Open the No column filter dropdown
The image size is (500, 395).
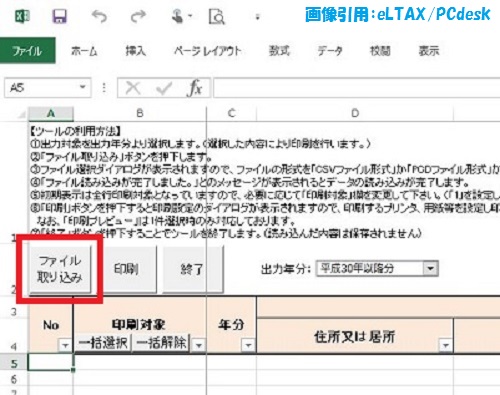click(65, 345)
